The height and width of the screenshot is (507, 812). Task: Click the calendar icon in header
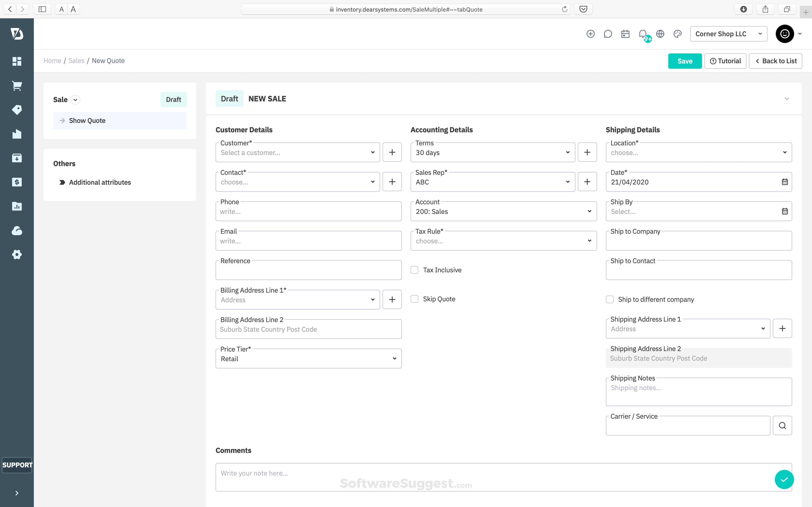pos(625,34)
